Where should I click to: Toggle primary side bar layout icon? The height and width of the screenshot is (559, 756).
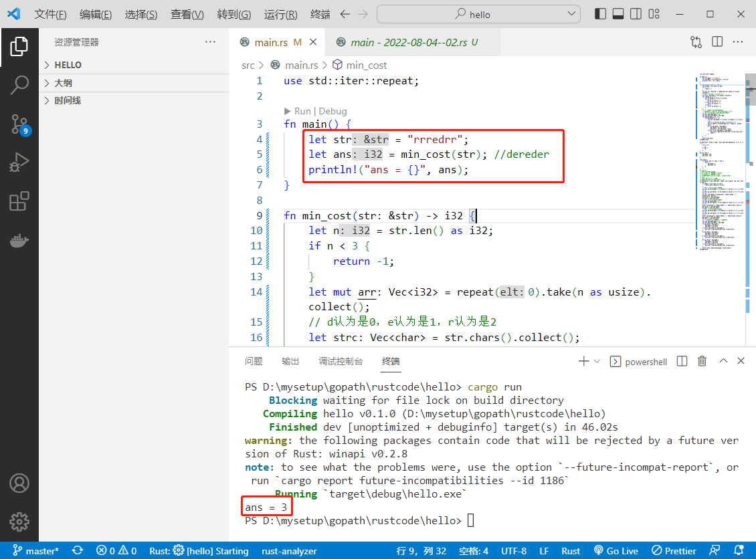[x=600, y=14]
